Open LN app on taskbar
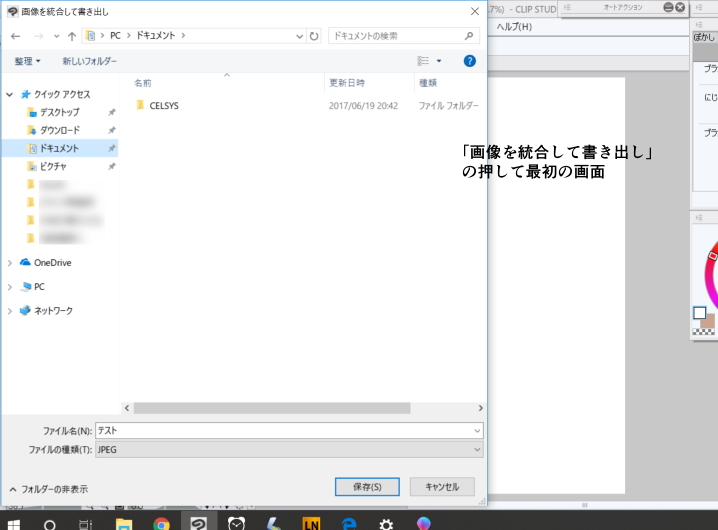Screen dimensions: 718x530 (311, 524)
